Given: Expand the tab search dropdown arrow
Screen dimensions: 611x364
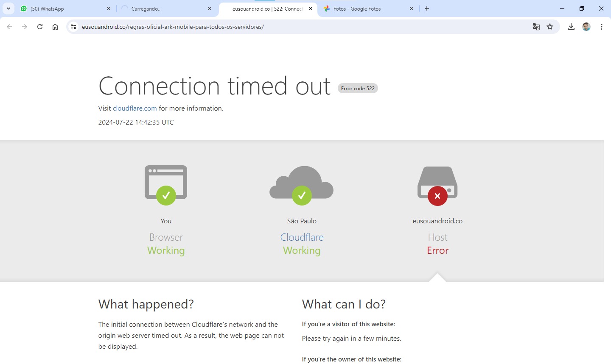Looking at the screenshot, I should click(8, 8).
